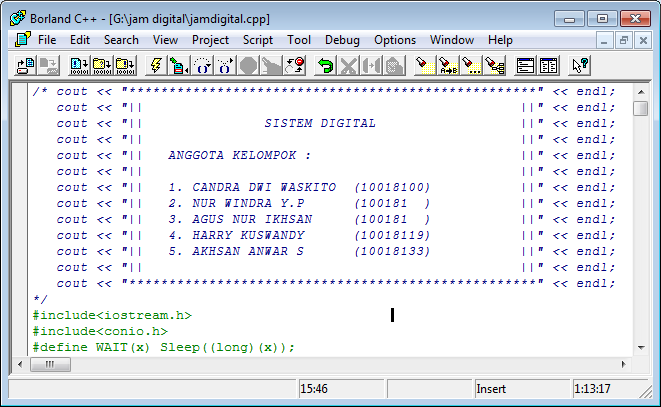
Task: Click the closing comment */ line
Action: coord(40,300)
